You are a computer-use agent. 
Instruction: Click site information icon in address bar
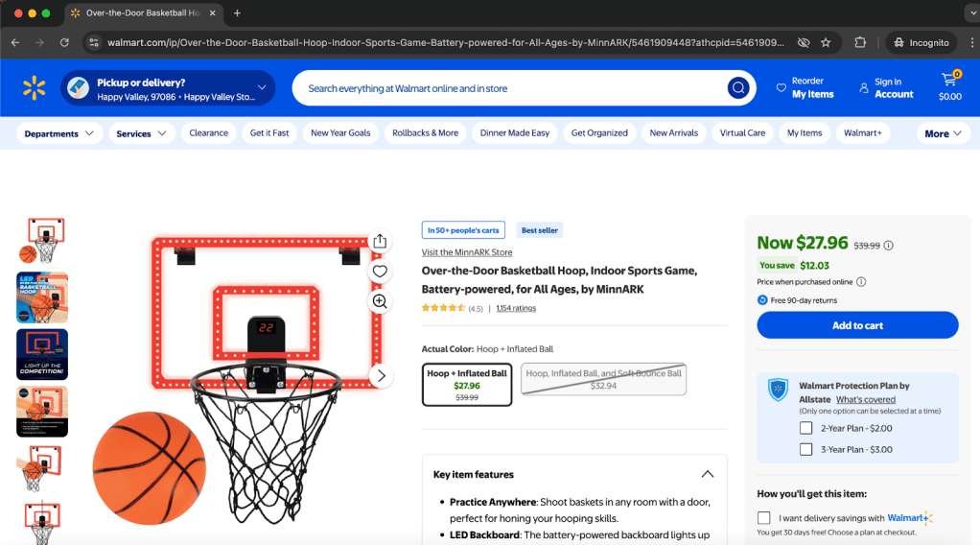94,42
